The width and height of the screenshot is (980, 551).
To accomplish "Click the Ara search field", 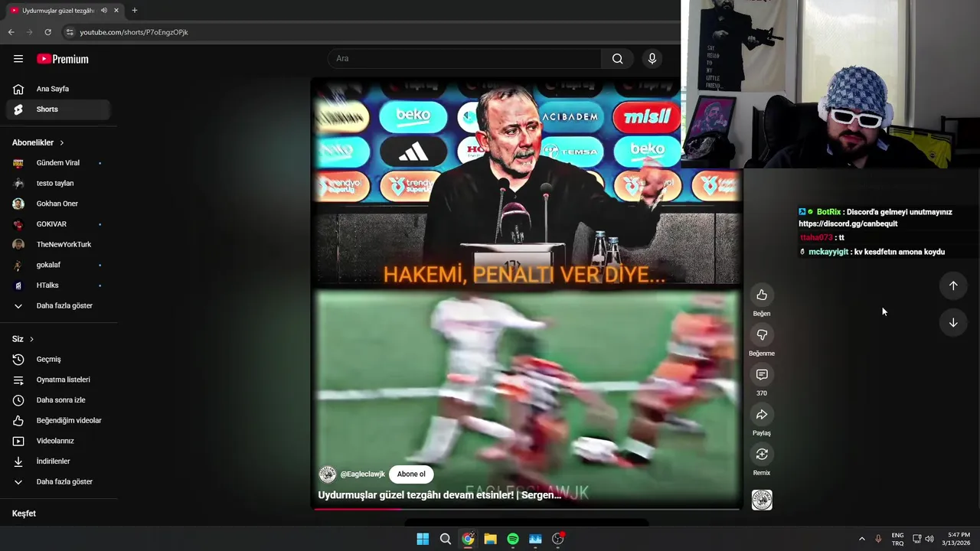I will (465, 59).
